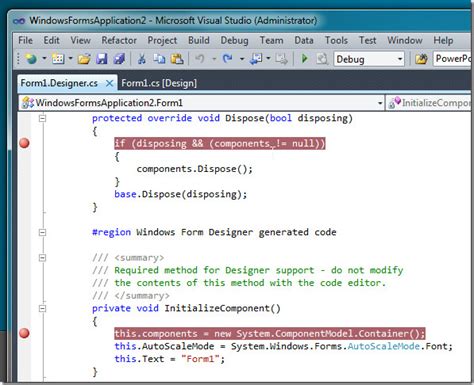
Task: Click the Undo arrow icon
Action: point(200,59)
